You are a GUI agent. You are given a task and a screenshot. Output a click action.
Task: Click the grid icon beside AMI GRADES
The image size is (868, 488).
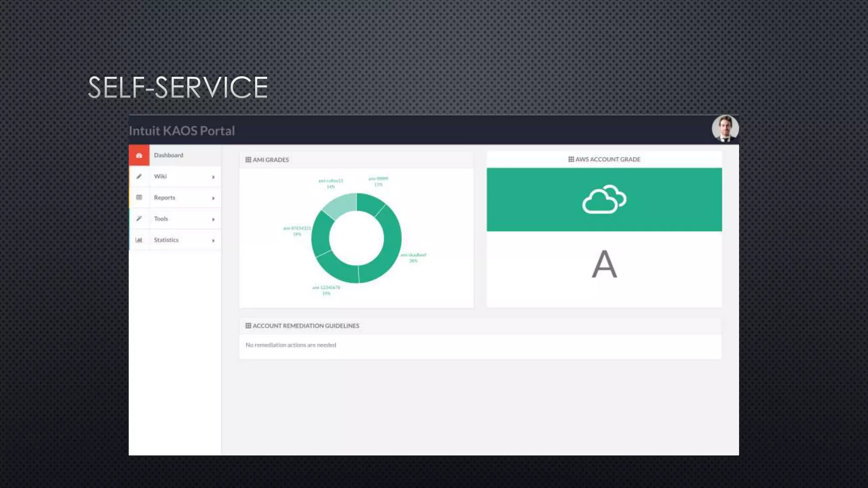coord(248,160)
